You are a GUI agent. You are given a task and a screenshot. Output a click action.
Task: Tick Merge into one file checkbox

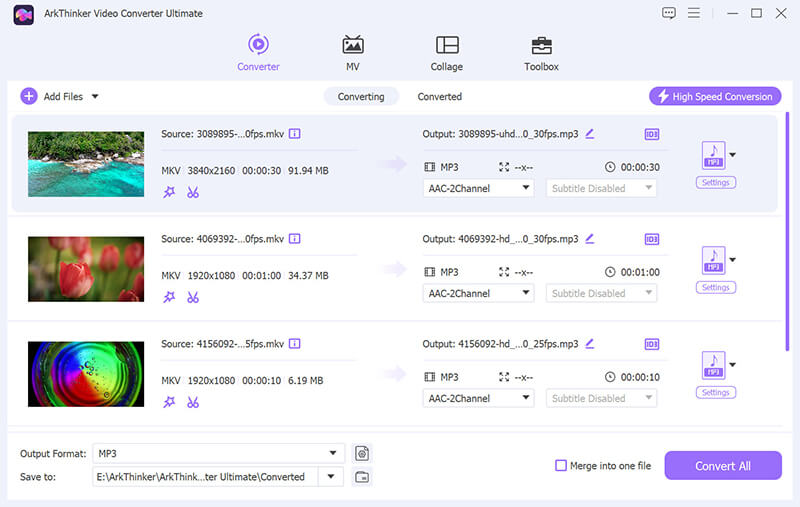560,465
